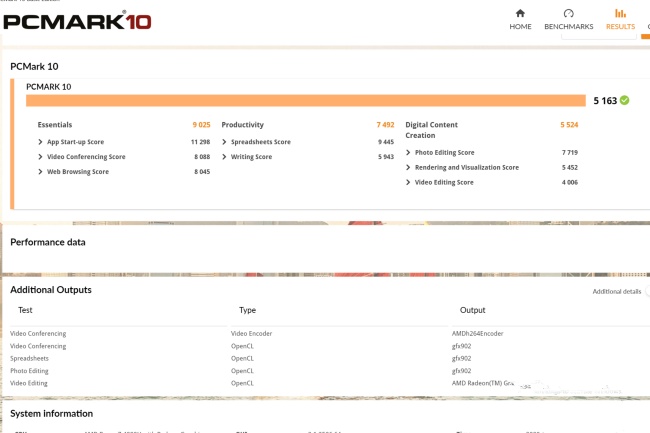The width and height of the screenshot is (650, 433).
Task: Select the Essentials score 9 025
Action: click(201, 125)
